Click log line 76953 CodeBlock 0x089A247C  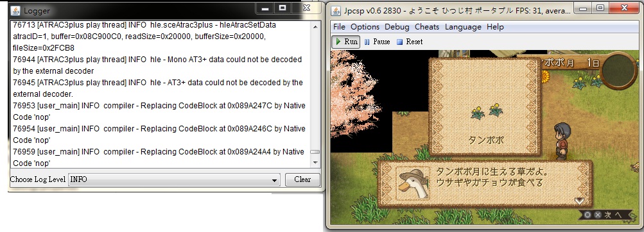[159, 111]
